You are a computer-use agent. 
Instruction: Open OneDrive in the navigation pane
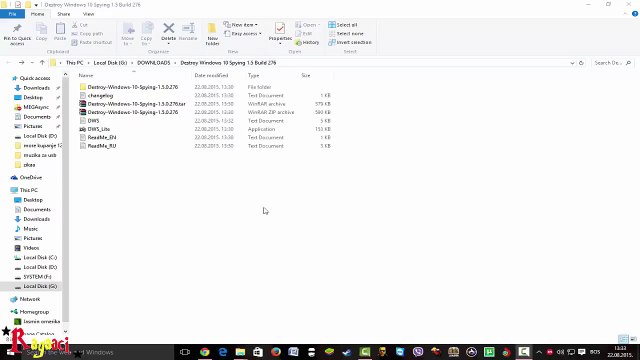click(31, 178)
